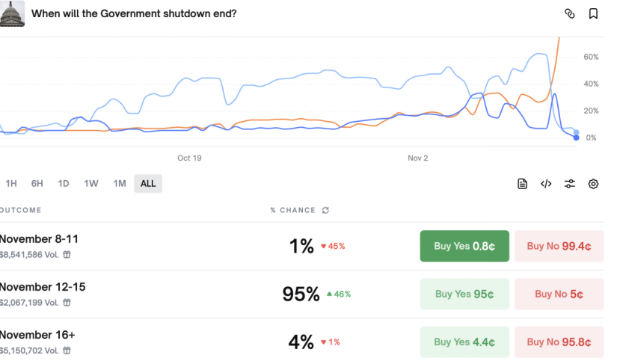
Task: Open chart filter sliders icon
Action: pyautogui.click(x=570, y=184)
